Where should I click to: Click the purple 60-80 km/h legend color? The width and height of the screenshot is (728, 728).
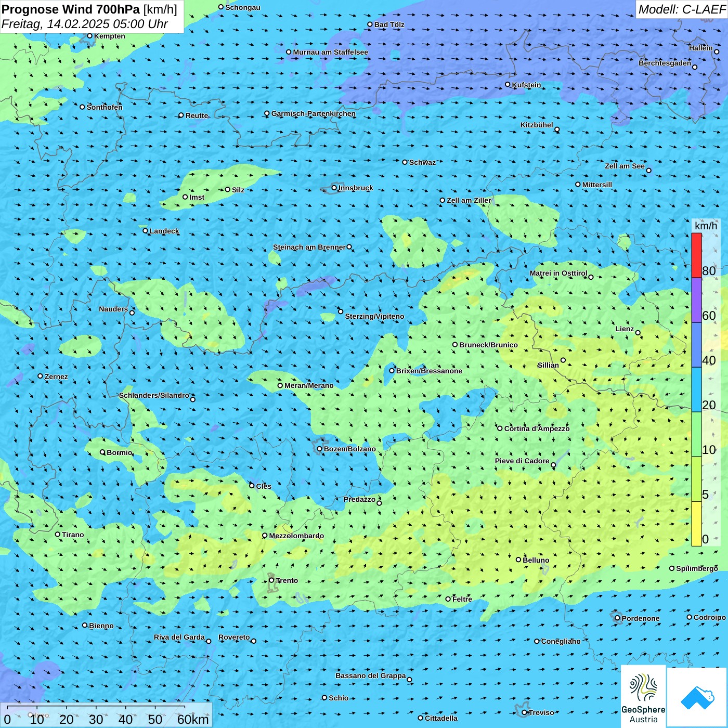point(696,301)
